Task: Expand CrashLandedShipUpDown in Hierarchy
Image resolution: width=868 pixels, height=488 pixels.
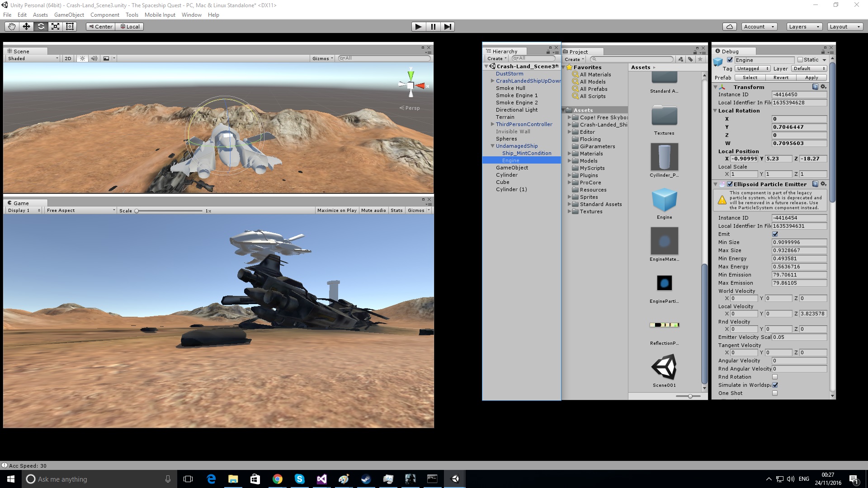Action: [x=493, y=81]
